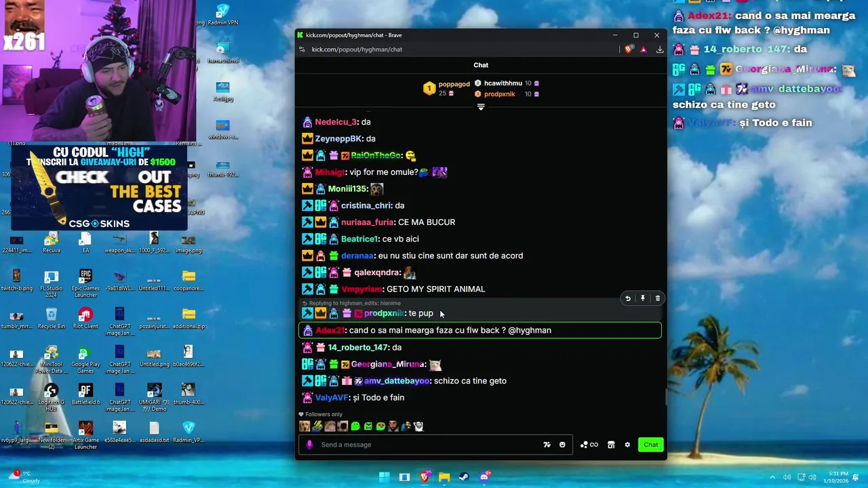
Task: Open chat settings gear icon
Action: click(x=627, y=445)
